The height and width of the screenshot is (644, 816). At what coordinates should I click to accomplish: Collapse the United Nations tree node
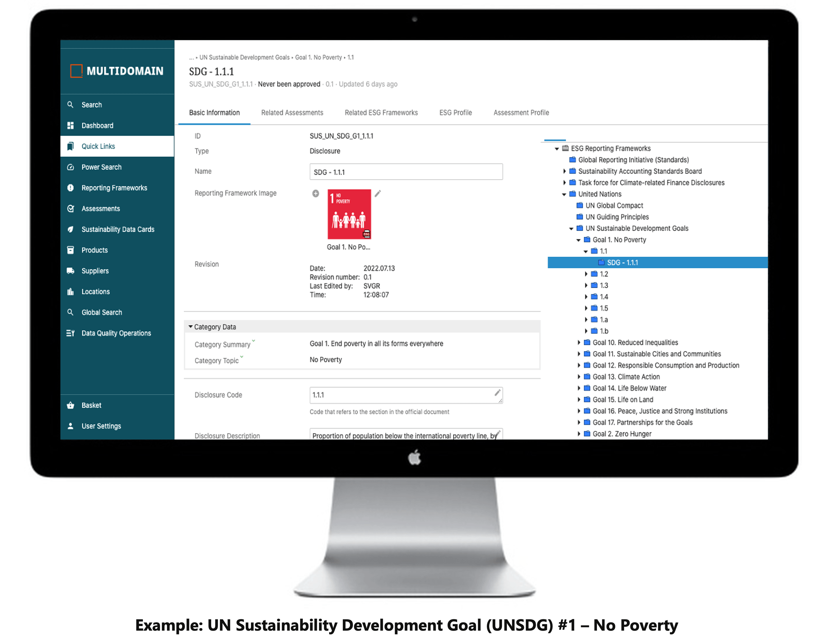point(564,194)
